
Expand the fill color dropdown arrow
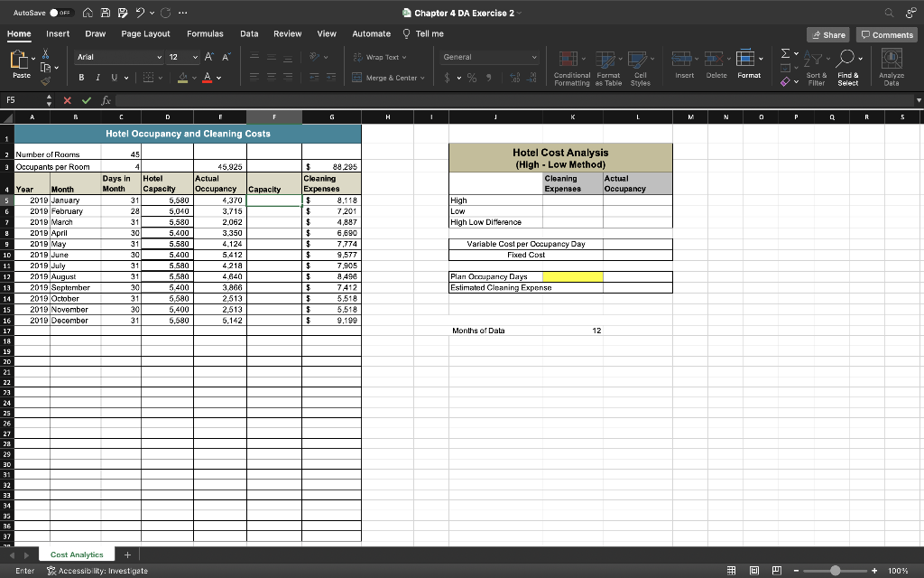(195, 77)
